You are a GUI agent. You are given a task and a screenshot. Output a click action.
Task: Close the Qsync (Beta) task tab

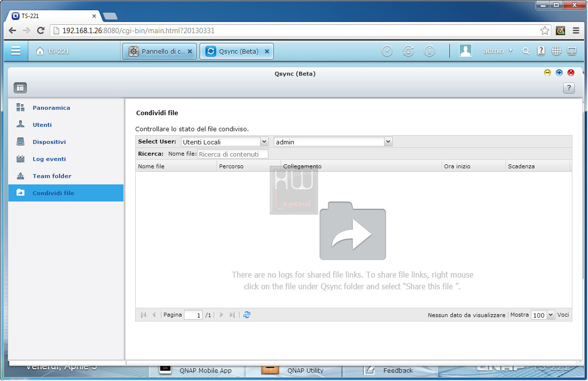coord(267,51)
